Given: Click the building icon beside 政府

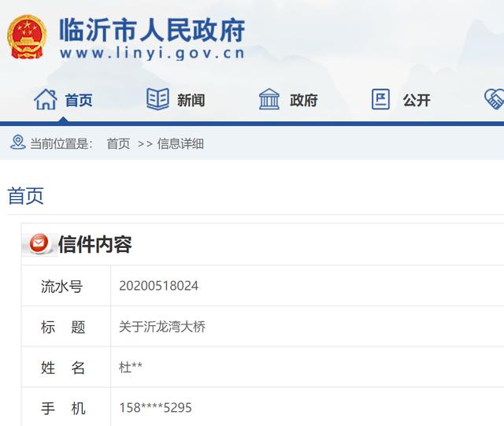Looking at the screenshot, I should pos(269,99).
